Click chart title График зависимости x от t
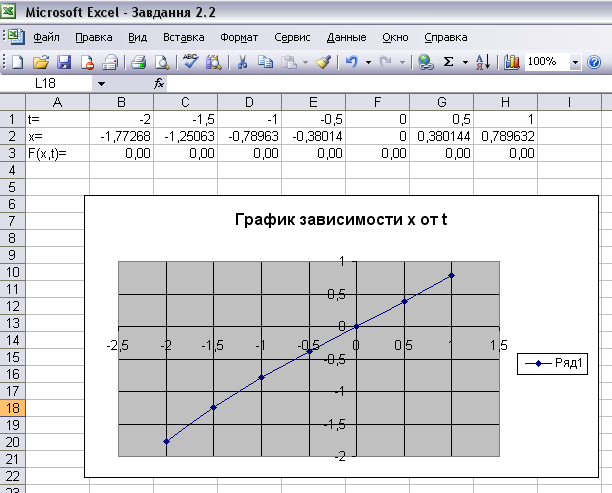 click(341, 220)
